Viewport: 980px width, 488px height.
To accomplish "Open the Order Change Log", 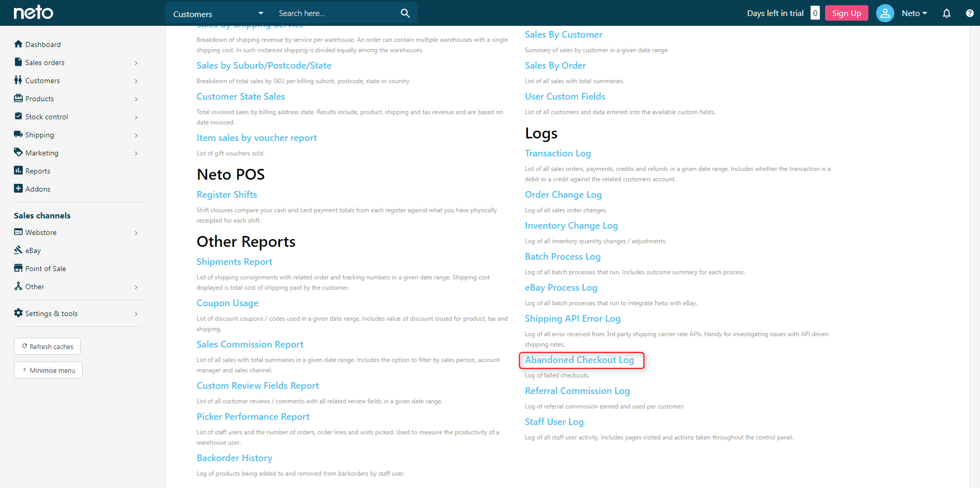I will [563, 195].
